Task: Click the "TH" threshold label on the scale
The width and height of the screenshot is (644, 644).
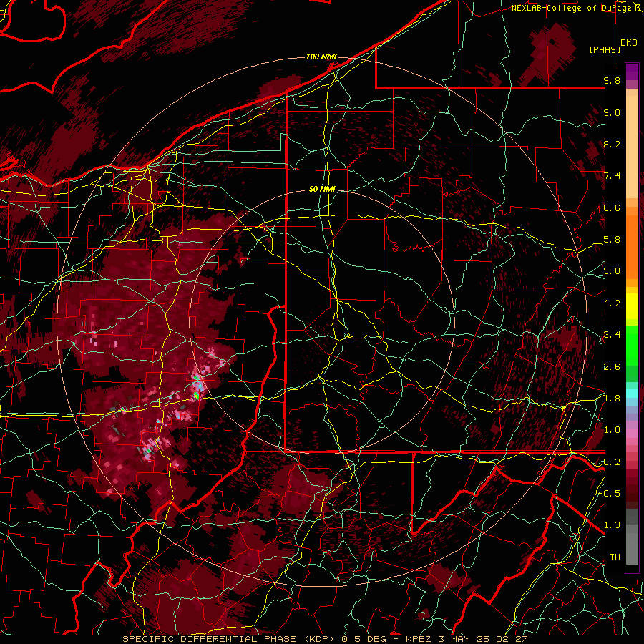Action: (615, 557)
